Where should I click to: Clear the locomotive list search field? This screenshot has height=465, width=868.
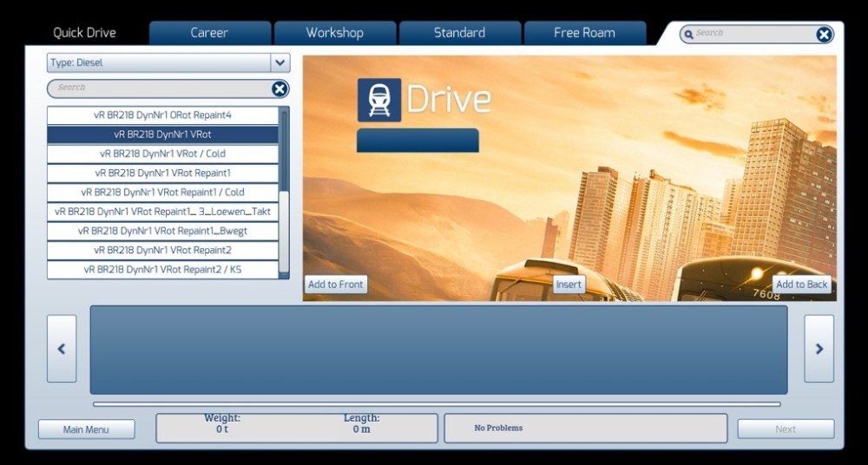click(279, 88)
